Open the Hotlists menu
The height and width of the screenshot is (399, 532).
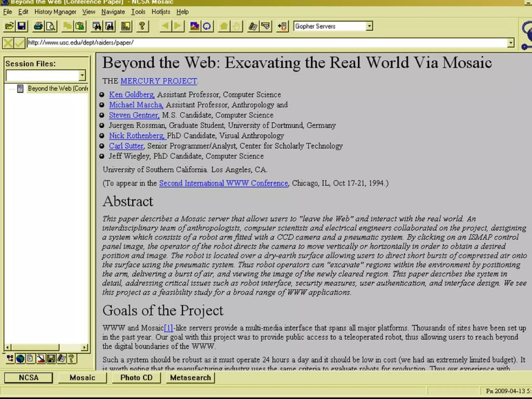click(161, 12)
